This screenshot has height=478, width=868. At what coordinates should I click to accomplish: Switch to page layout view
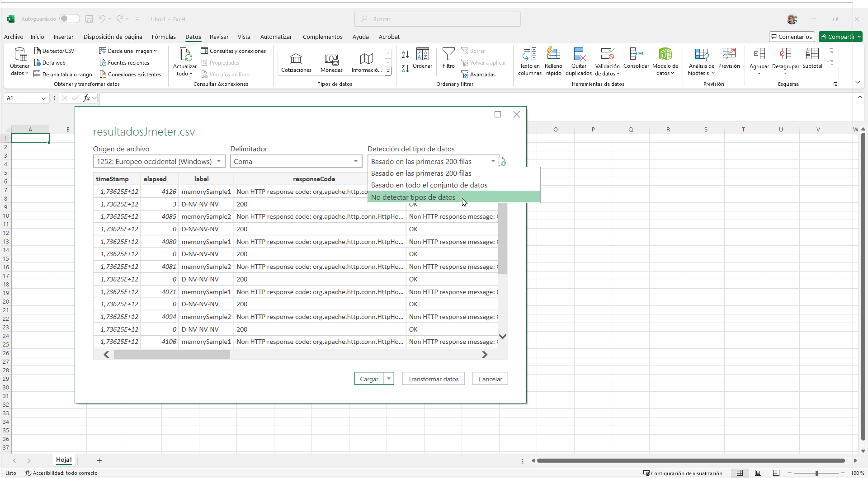[x=758, y=473]
